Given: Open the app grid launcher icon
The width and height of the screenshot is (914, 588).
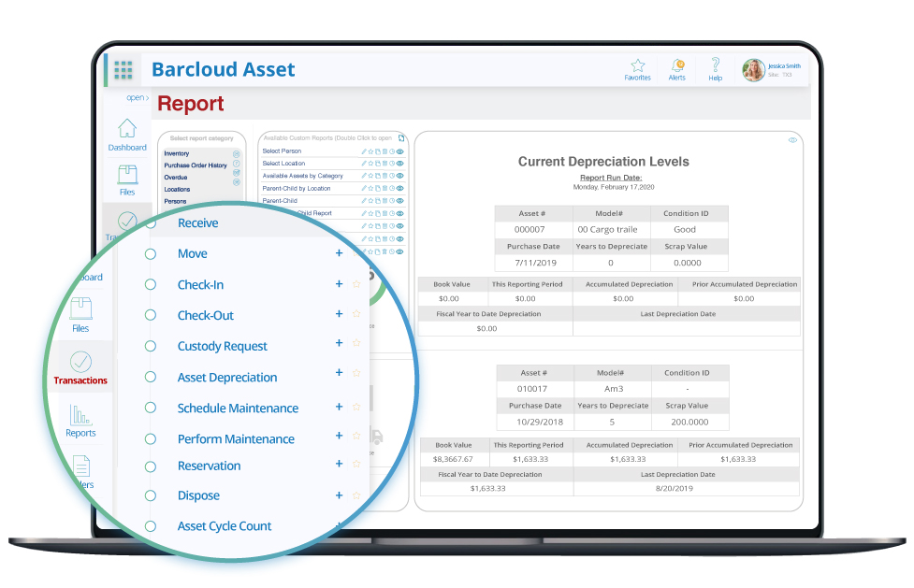Looking at the screenshot, I should 123,70.
